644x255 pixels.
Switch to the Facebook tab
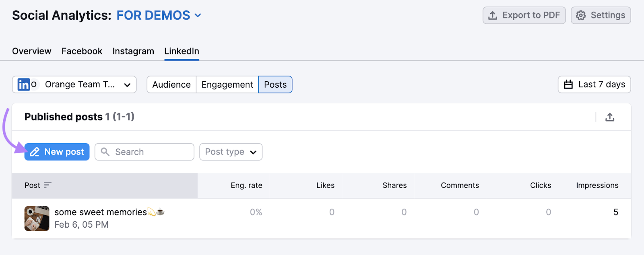coord(82,51)
